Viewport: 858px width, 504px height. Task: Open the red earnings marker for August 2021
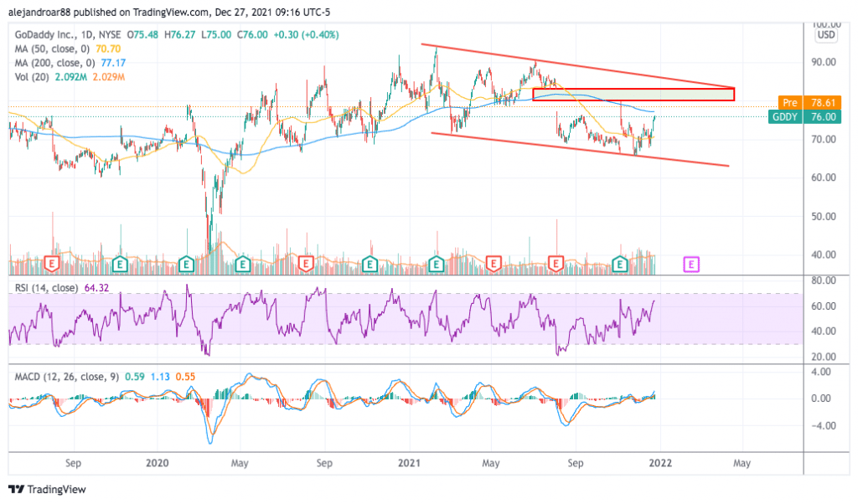[556, 264]
